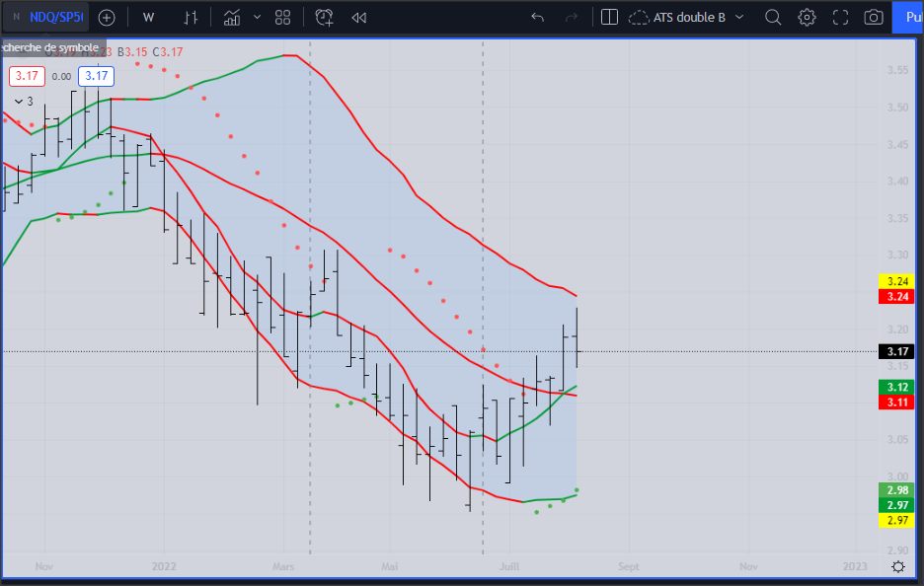Click the blue 3.17 buy price box
This screenshot has height=586, width=924.
96,76
